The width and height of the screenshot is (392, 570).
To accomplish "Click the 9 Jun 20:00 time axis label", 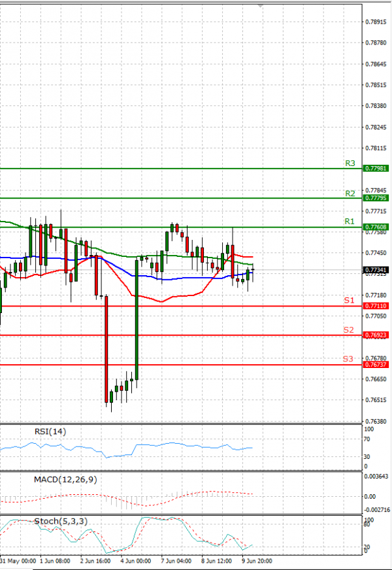I will coord(257,562).
